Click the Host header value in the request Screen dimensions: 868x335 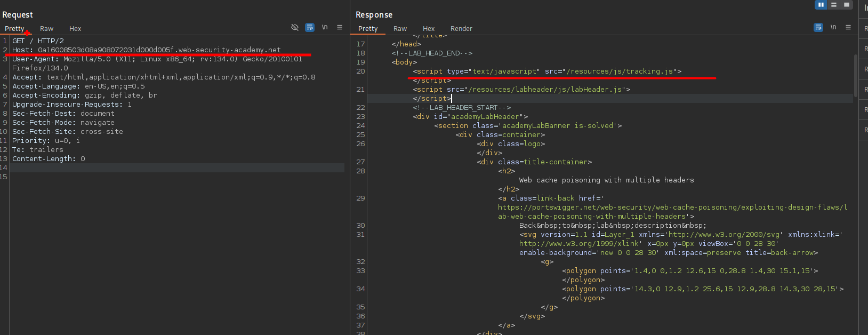click(x=159, y=50)
